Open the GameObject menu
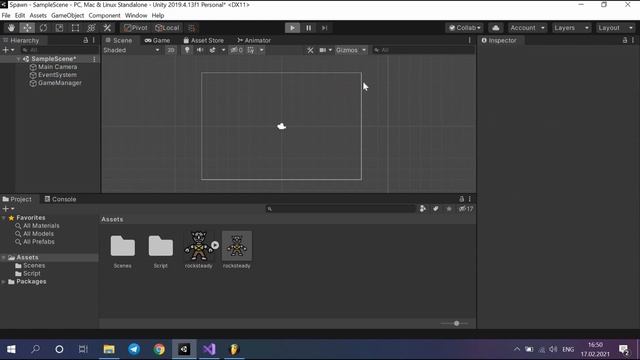The width and height of the screenshot is (640, 360). click(x=67, y=16)
